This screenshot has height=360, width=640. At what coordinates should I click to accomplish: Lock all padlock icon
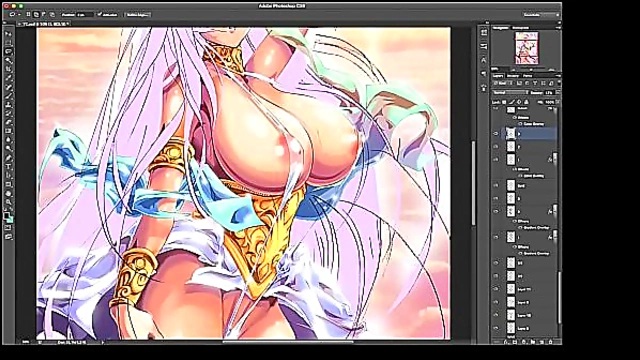coord(526,102)
